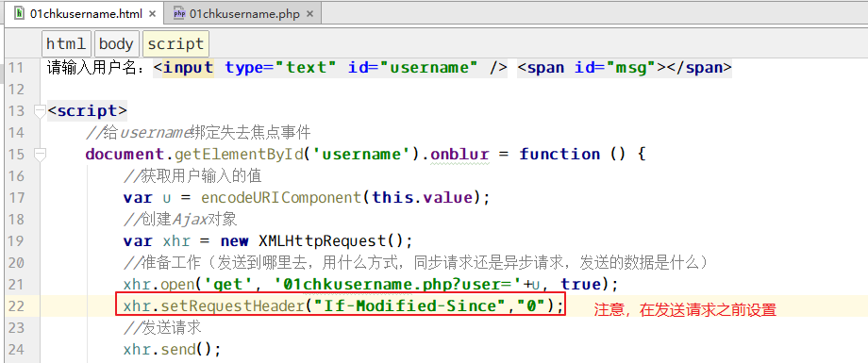Select the html breadcrumb
Screen dimensions: 868x363
66,43
